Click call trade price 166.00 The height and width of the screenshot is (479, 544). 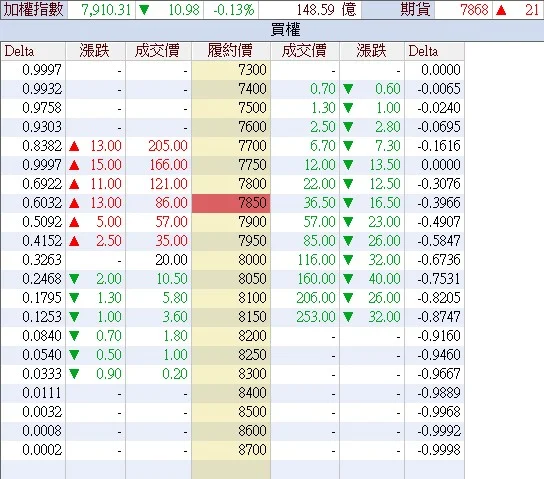point(169,165)
